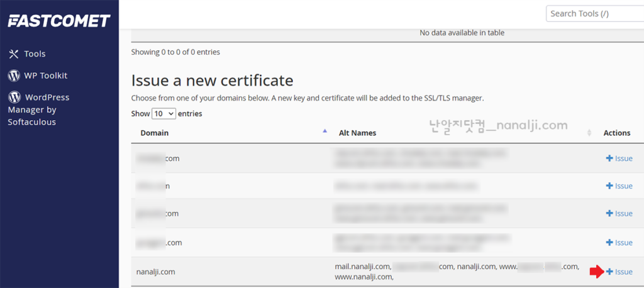This screenshot has height=288, width=644.
Task: Click the Actions column header
Action: point(616,133)
